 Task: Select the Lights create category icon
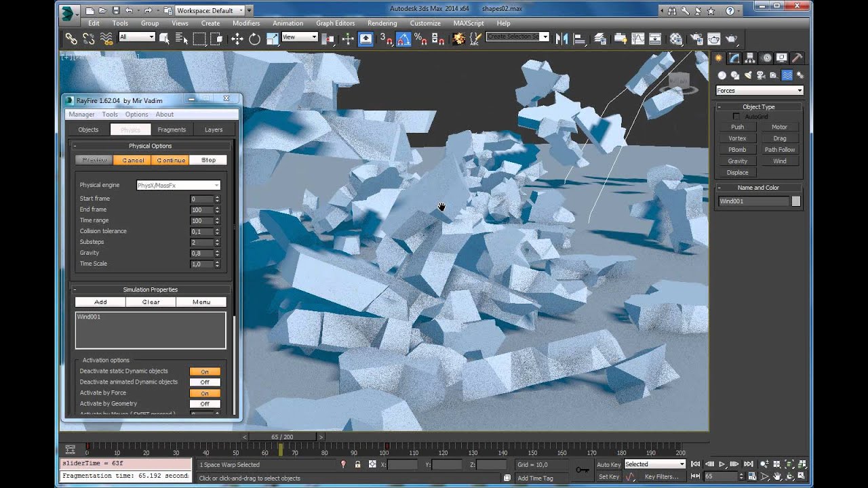pyautogui.click(x=748, y=75)
